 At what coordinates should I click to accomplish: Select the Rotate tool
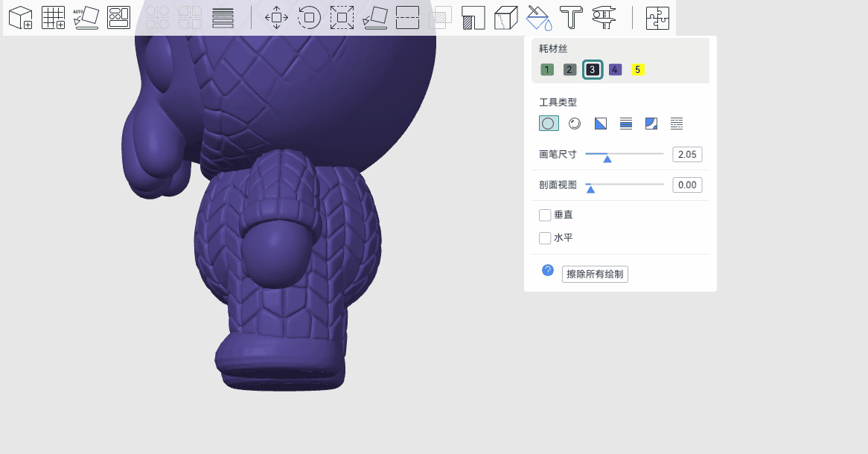[x=309, y=18]
